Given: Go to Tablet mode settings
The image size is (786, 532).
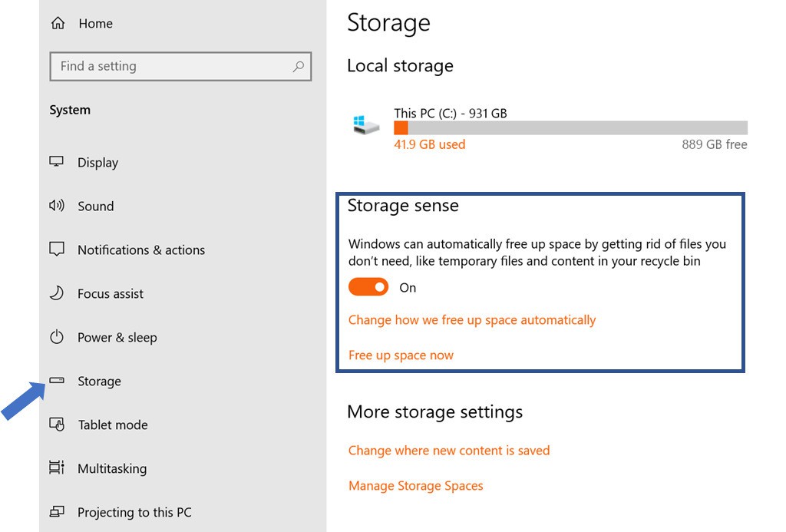Looking at the screenshot, I should point(113,425).
